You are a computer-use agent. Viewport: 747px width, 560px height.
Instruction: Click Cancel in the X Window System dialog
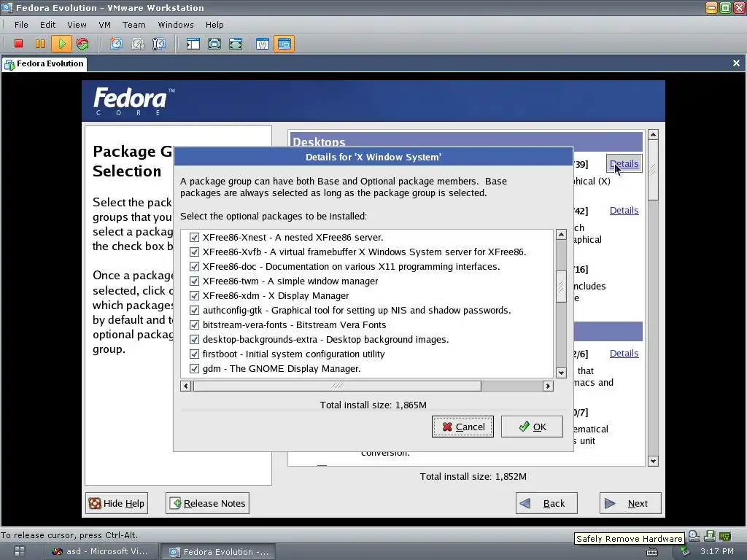point(462,427)
